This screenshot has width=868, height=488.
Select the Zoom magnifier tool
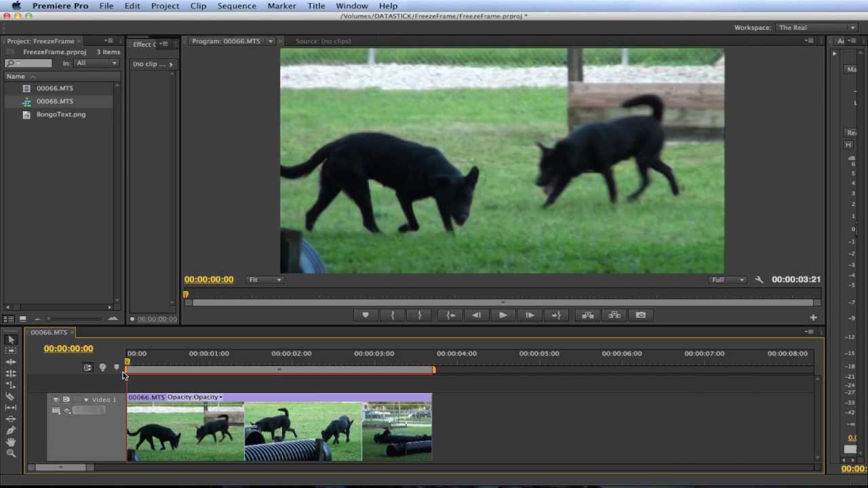(x=11, y=453)
